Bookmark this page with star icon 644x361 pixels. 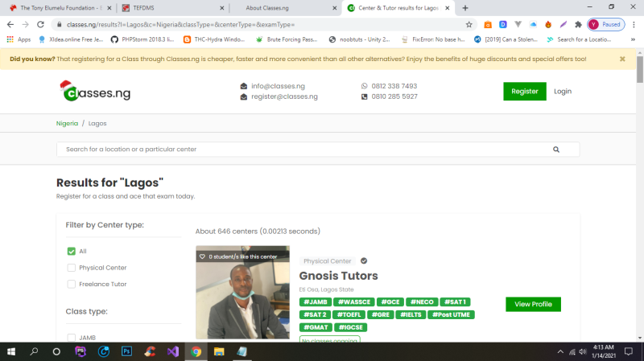(469, 25)
